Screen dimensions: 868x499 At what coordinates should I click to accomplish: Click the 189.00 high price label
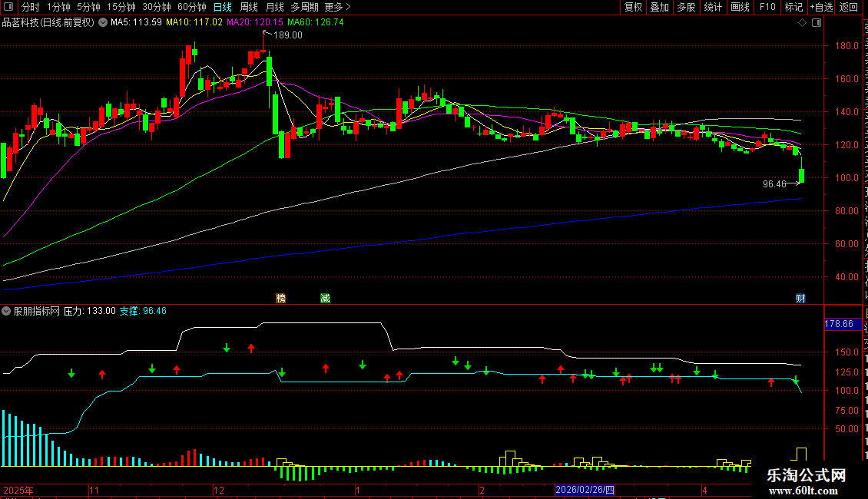[x=288, y=35]
